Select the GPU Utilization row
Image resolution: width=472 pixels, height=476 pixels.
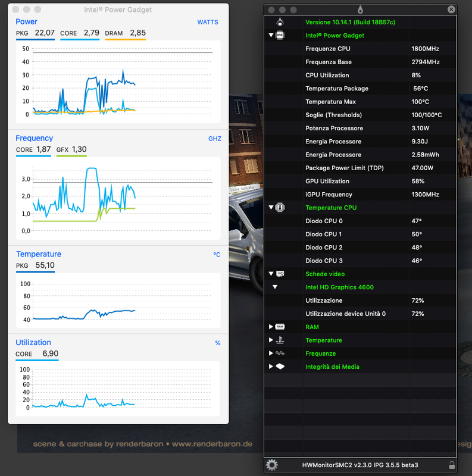pyautogui.click(x=360, y=181)
